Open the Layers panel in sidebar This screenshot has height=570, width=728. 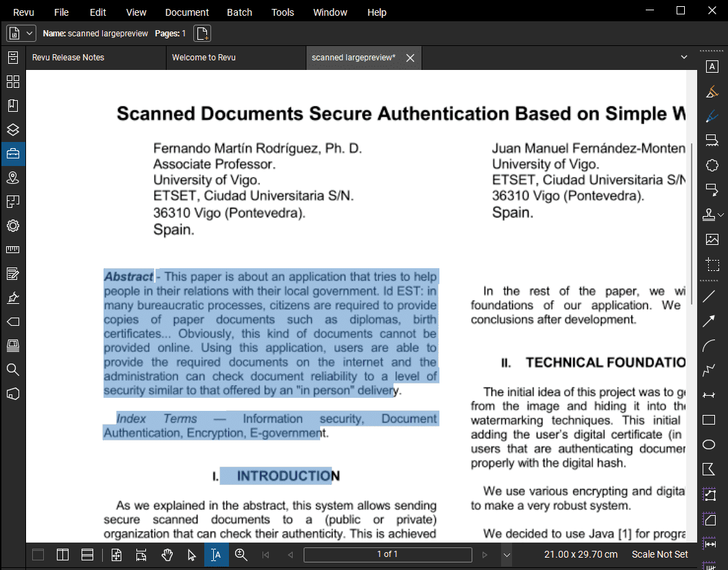(12, 130)
